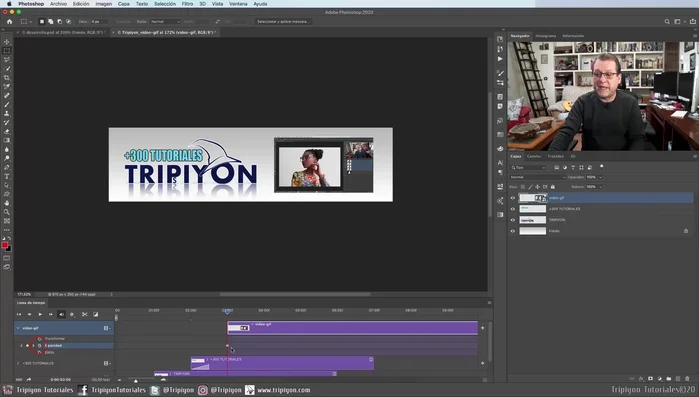Click the Desvanecer feather input field
Image resolution: width=699 pixels, height=397 pixels.
pos(99,21)
